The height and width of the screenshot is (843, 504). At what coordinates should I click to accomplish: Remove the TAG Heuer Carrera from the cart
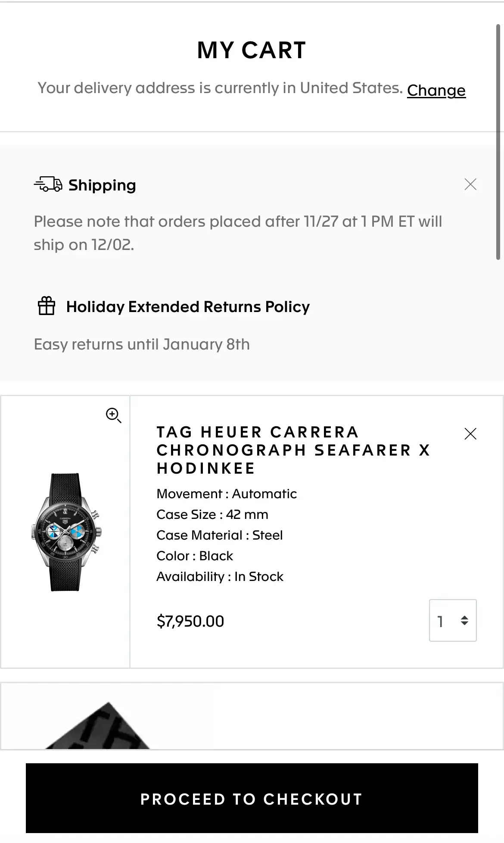pyautogui.click(x=470, y=434)
